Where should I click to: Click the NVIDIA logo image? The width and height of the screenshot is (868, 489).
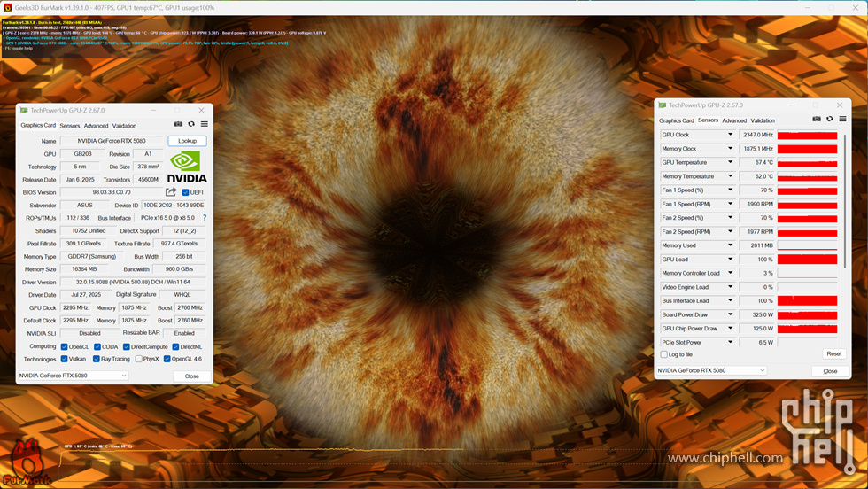187,167
